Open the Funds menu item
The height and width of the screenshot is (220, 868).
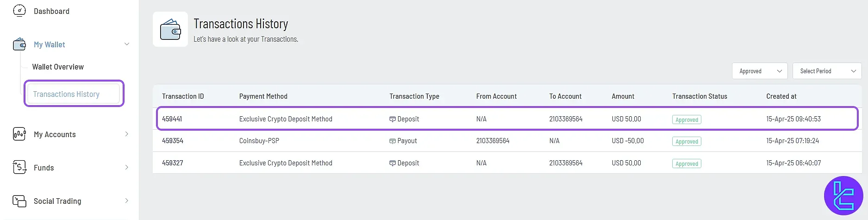44,168
